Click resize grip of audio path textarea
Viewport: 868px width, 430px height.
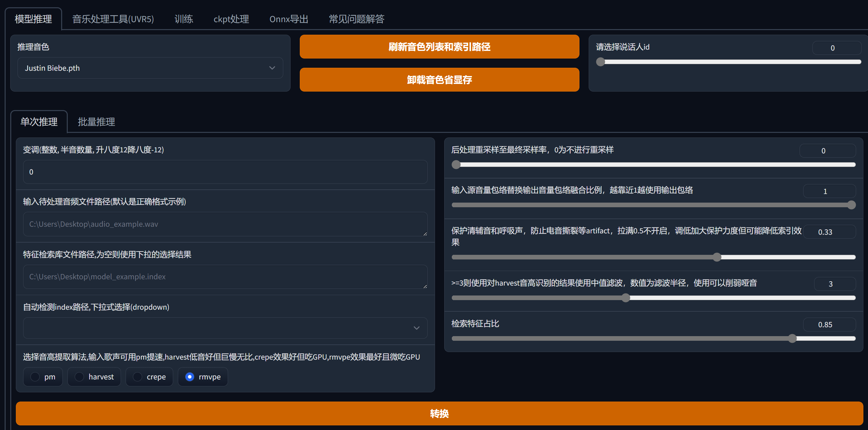425,234
